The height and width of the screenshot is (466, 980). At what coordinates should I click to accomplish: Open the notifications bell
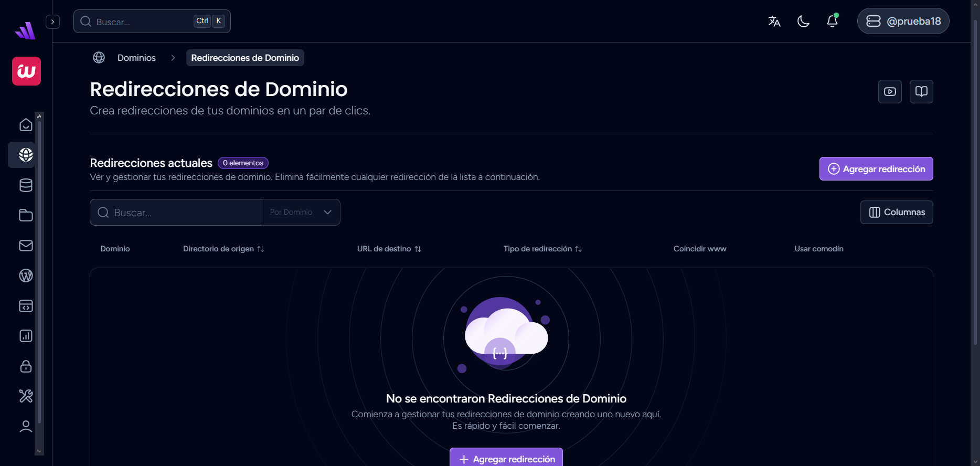(x=832, y=21)
